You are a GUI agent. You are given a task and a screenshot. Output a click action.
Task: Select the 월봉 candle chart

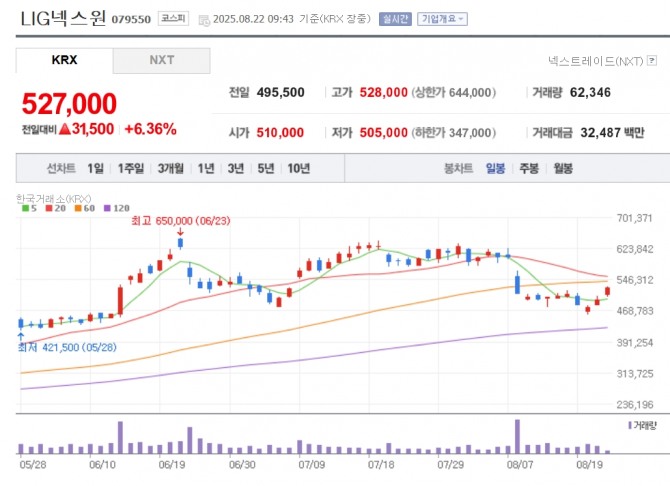[563, 168]
